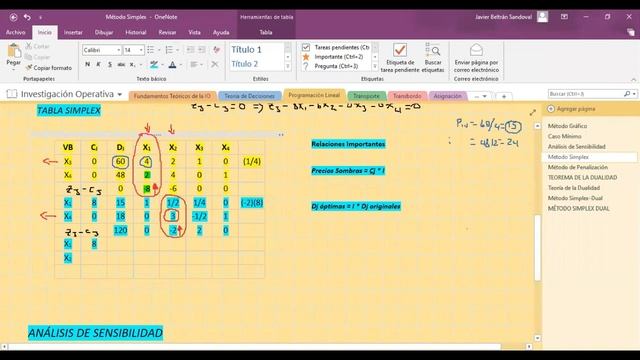Switch to the Insertar tab
640x360 pixels.
(73, 32)
